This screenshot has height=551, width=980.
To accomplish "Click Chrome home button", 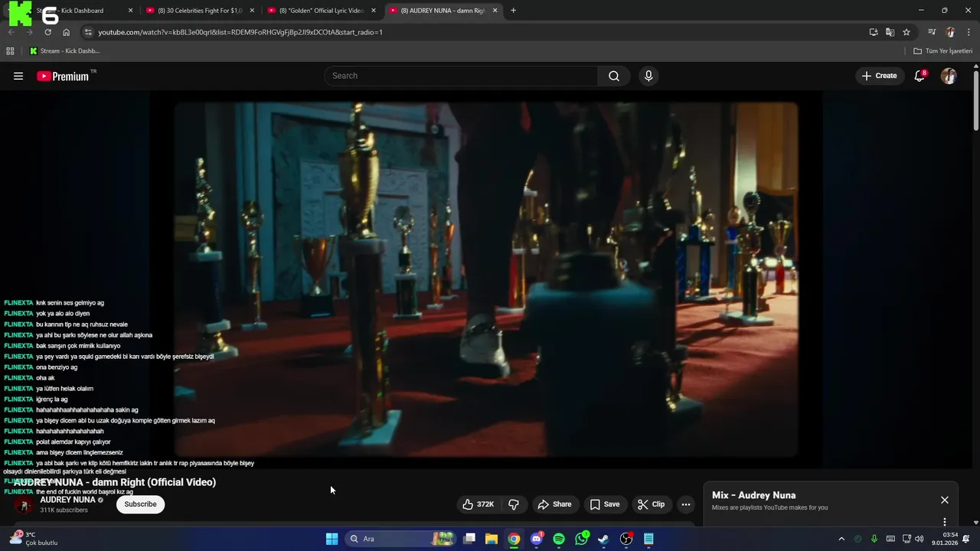I will pos(66,32).
